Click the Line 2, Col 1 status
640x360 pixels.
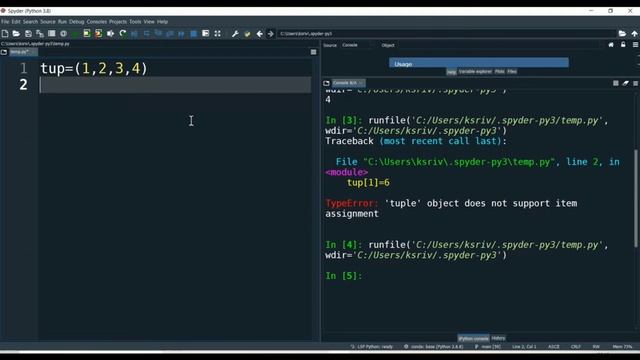pos(524,347)
